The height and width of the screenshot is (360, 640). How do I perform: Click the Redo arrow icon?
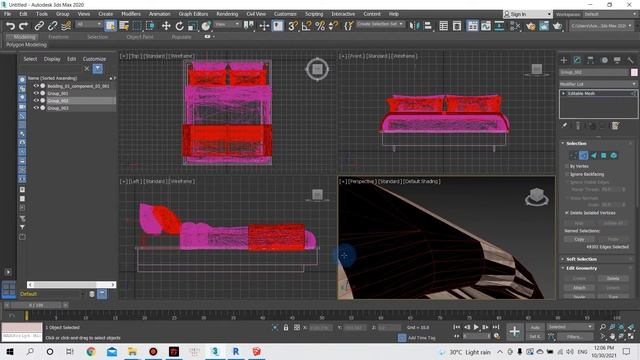point(24,26)
